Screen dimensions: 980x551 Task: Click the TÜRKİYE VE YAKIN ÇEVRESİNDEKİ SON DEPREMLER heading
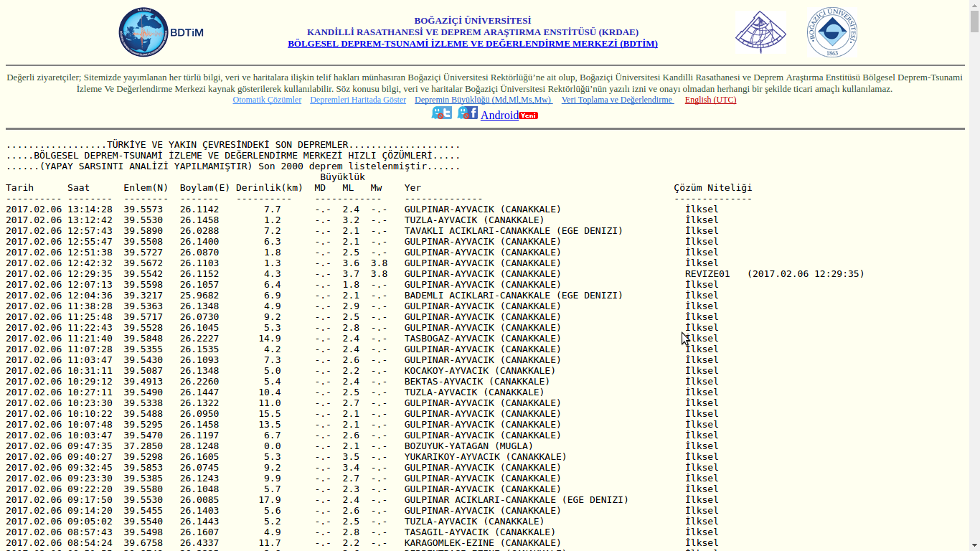coord(227,145)
